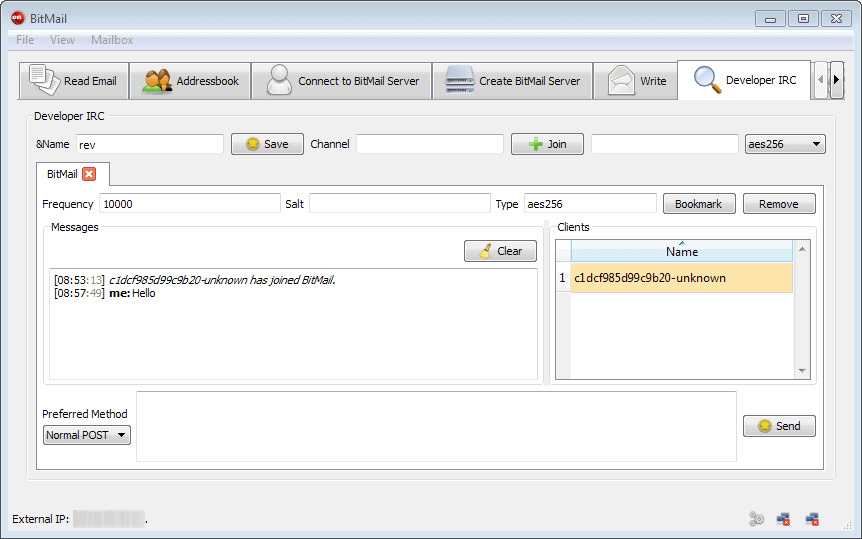
Task: Open the File menu
Action: pyautogui.click(x=25, y=40)
